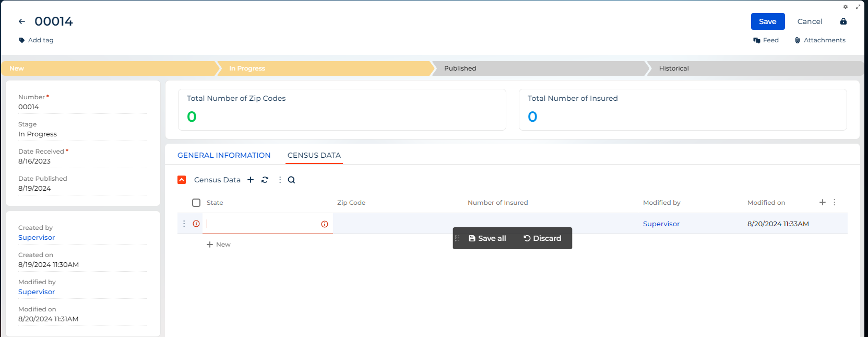
Task: Click the Created on value 8/19/2024 11:30AM
Action: pyautogui.click(x=49, y=265)
